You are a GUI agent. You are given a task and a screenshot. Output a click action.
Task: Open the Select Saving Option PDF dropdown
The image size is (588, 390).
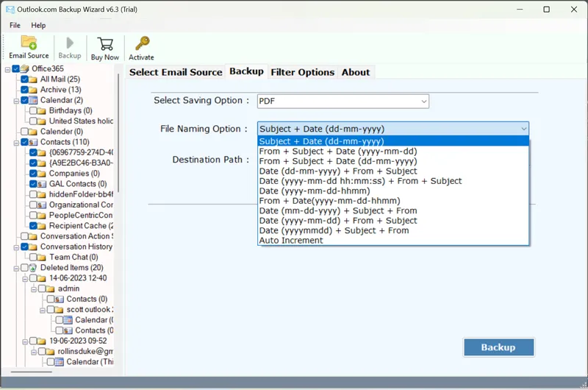click(x=343, y=101)
